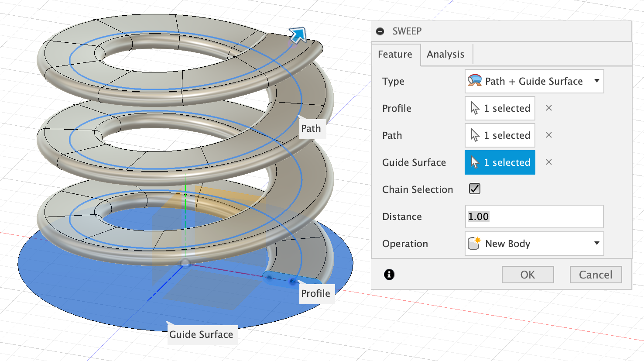Clear the Guide Surface selection with its X
The image size is (644, 361).
(548, 162)
